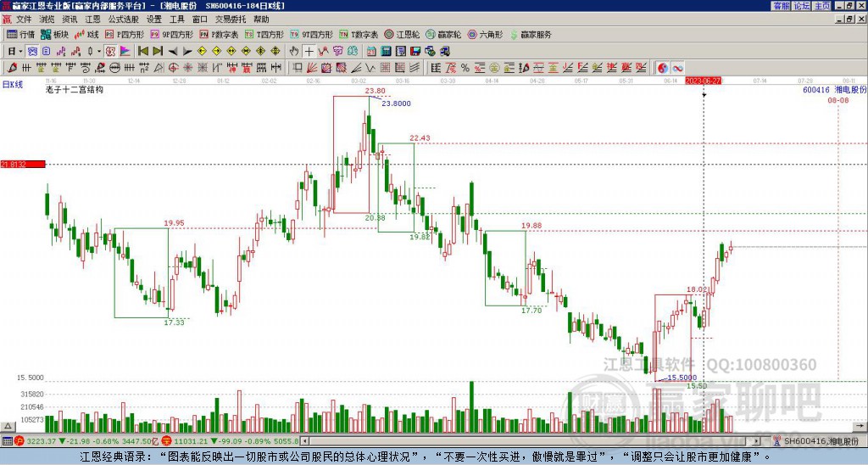This screenshot has width=868, height=465.
Task: Open the 交易委托 menu
Action: point(231,20)
